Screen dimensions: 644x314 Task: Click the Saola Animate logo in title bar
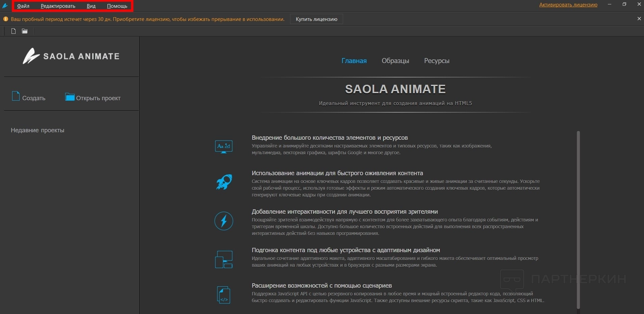(x=5, y=5)
